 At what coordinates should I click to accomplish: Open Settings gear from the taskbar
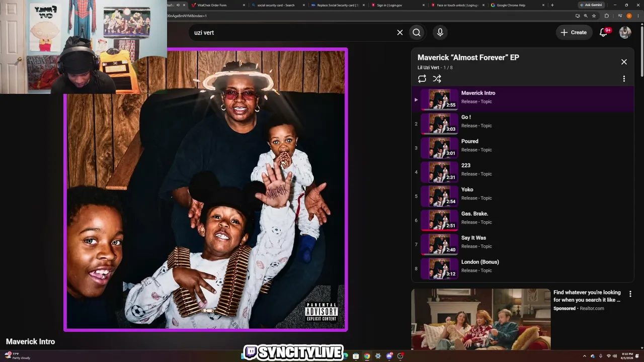pos(378,356)
